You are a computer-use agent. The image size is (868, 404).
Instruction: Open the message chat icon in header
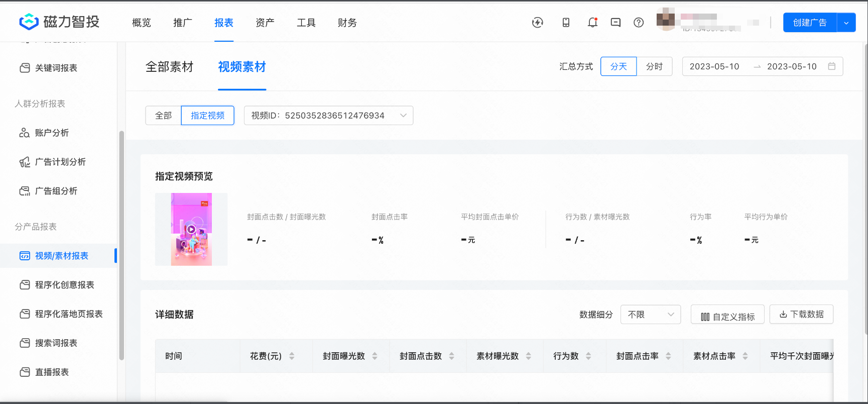(615, 22)
